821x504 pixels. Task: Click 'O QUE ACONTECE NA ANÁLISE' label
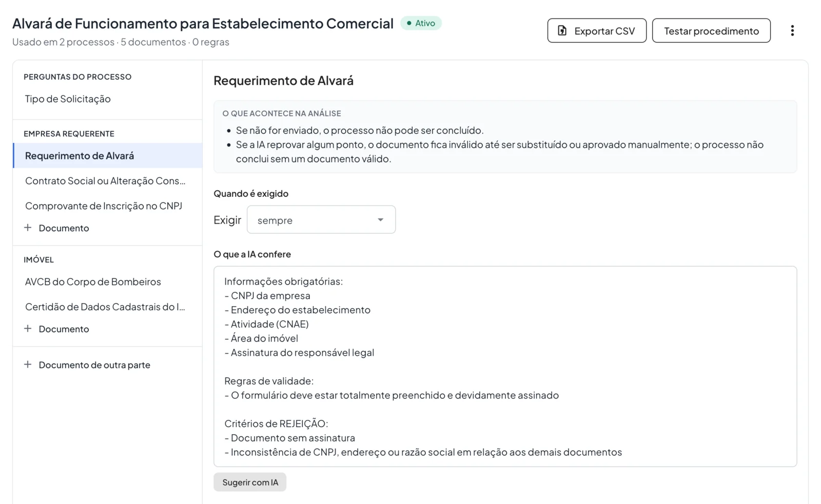282,114
